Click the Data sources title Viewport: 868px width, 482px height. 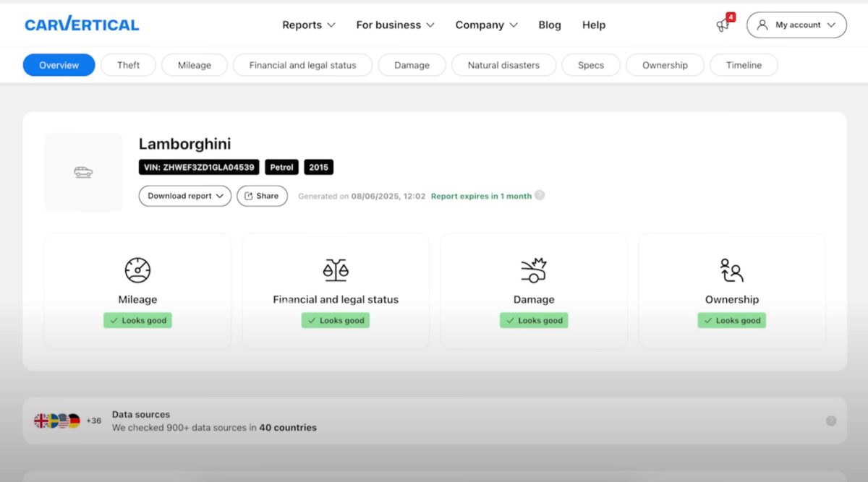pyautogui.click(x=141, y=415)
